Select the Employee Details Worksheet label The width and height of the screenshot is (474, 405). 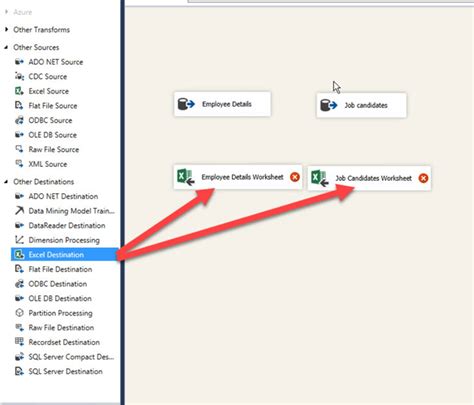coord(242,177)
